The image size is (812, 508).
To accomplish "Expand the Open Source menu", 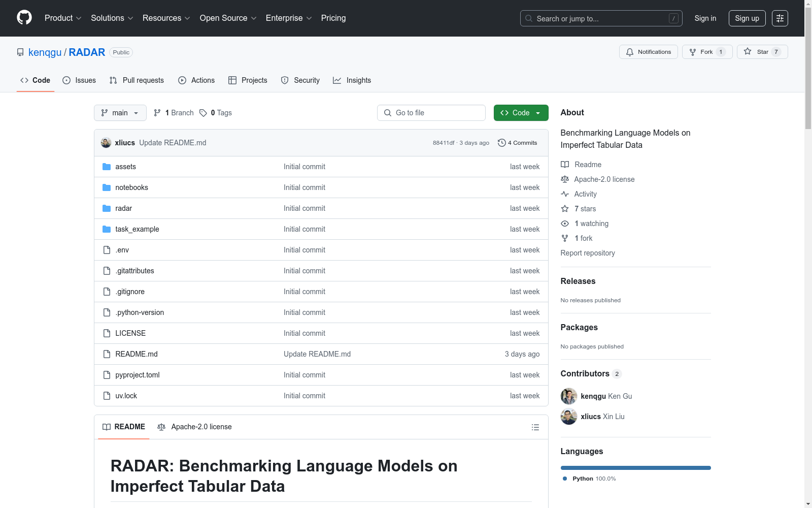I will click(x=228, y=18).
